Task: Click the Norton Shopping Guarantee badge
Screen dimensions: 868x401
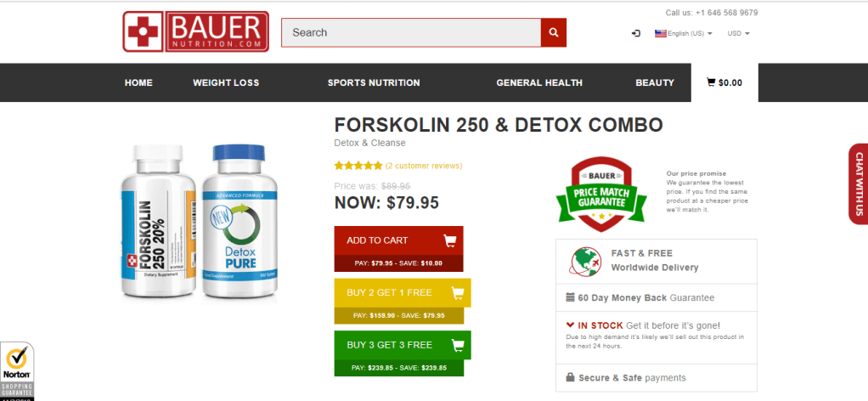Action: coord(17,371)
